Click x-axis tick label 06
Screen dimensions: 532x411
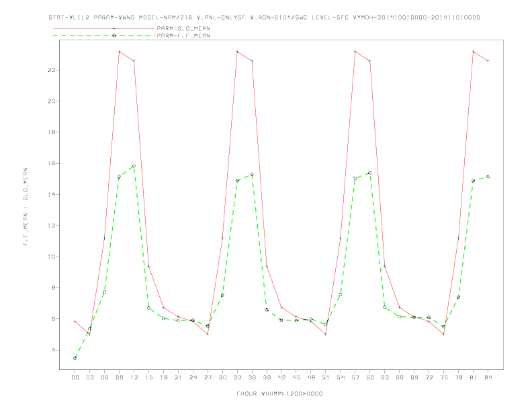(x=105, y=377)
